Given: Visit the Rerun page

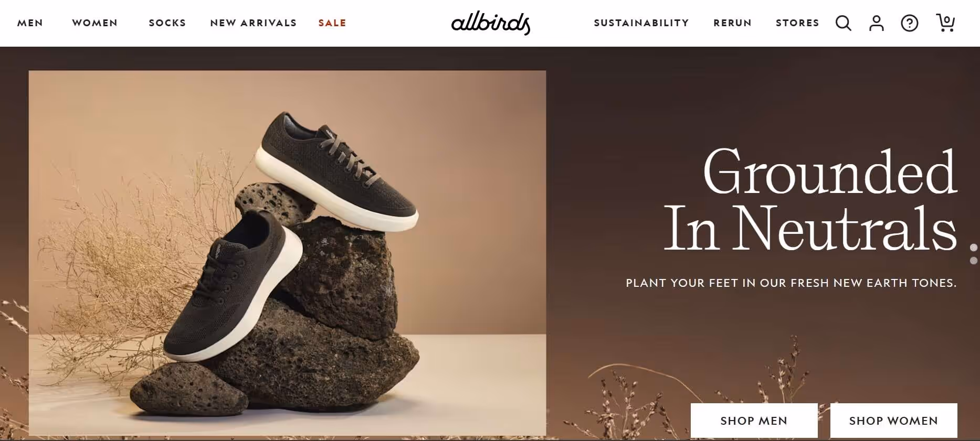Looking at the screenshot, I should (732, 23).
